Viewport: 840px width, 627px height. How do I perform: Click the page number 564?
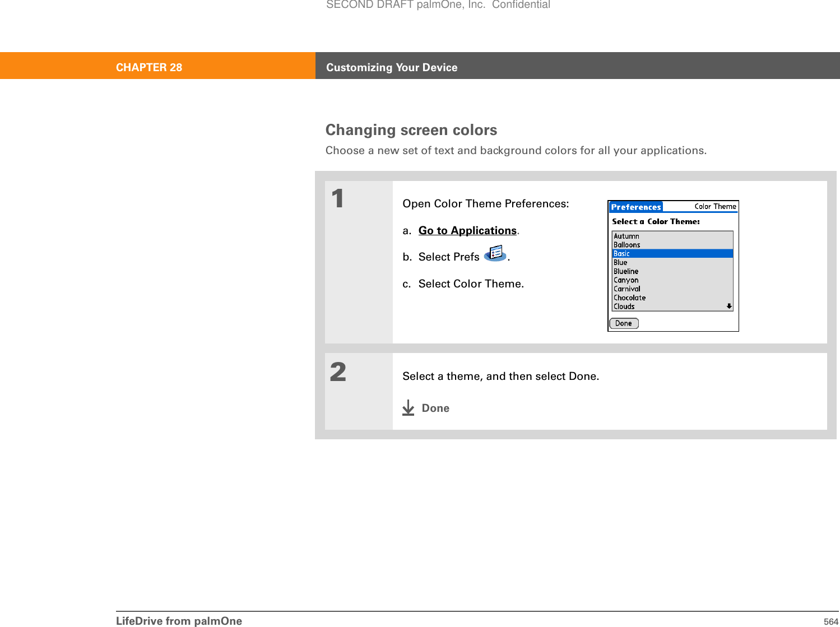point(831,621)
